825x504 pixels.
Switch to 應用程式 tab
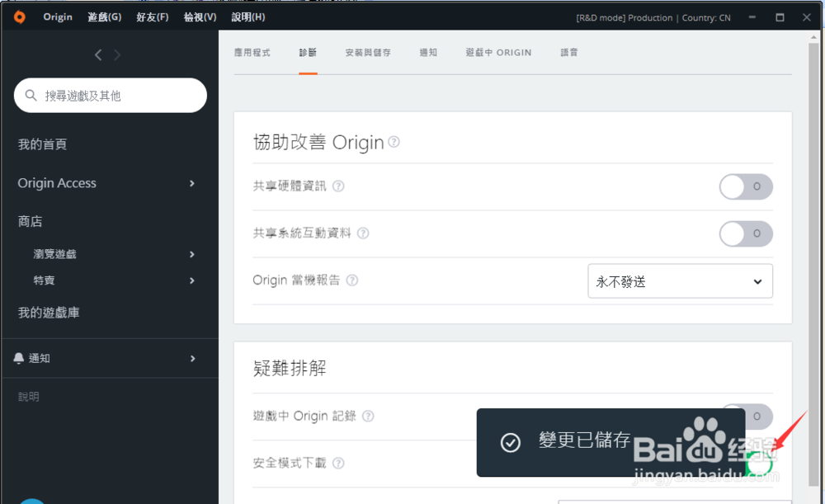pos(252,53)
